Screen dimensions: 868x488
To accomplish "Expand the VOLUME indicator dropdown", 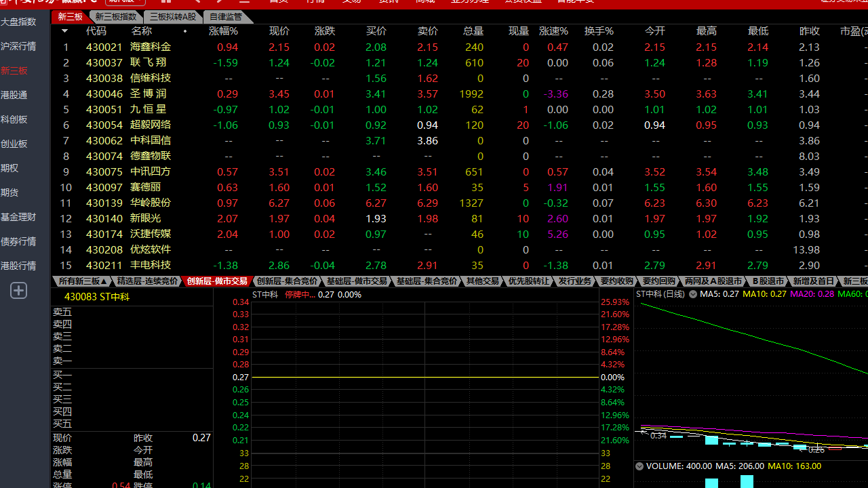I will (639, 466).
